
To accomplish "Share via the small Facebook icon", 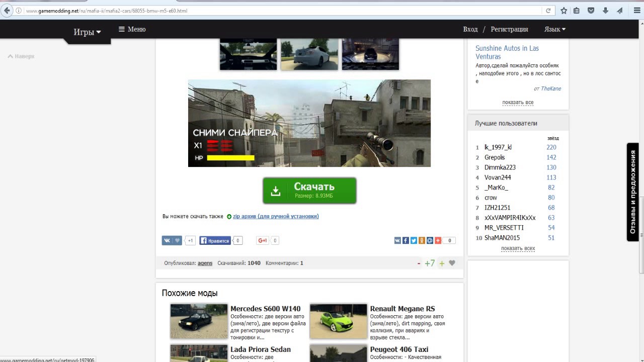I will [406, 241].
